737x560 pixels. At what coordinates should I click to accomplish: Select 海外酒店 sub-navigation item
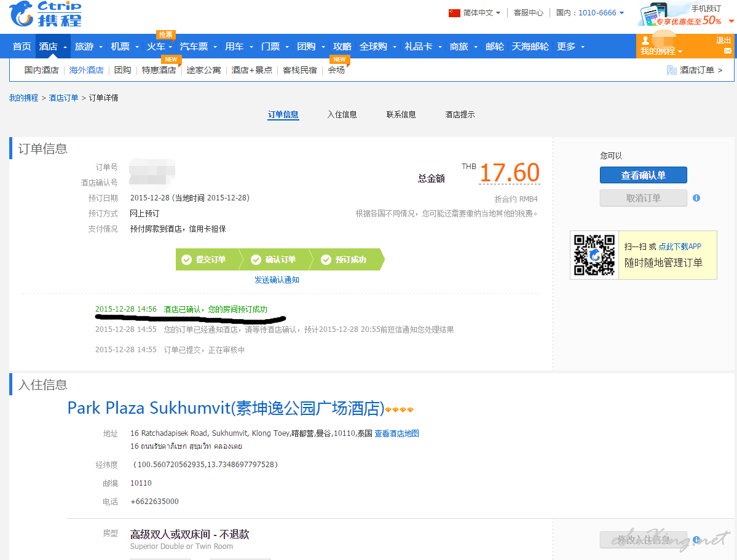(x=86, y=70)
